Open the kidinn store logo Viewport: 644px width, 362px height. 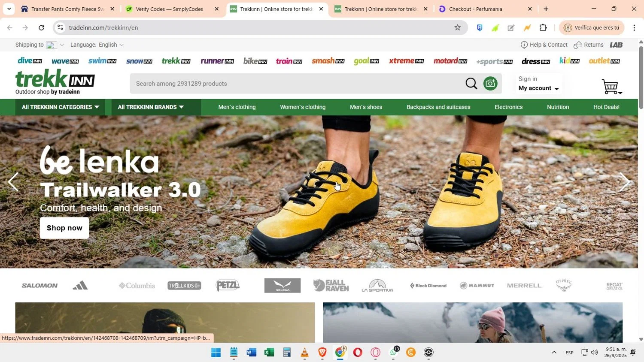tap(569, 61)
